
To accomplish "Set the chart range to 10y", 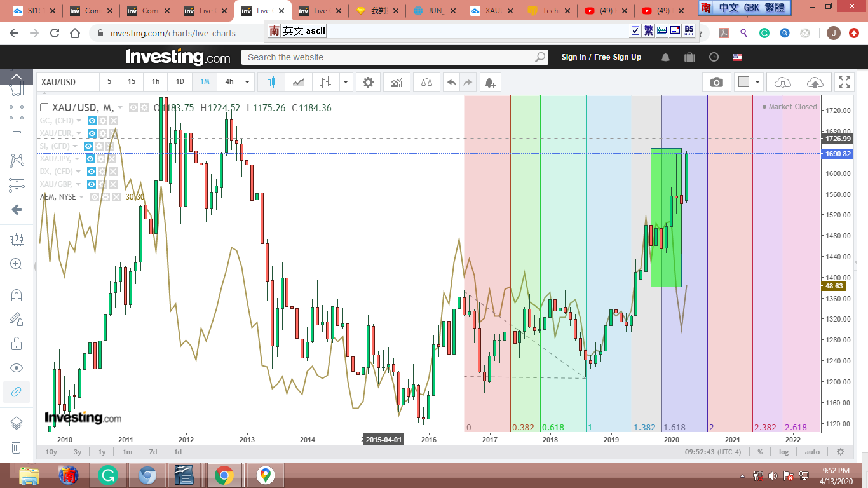I will click(51, 452).
